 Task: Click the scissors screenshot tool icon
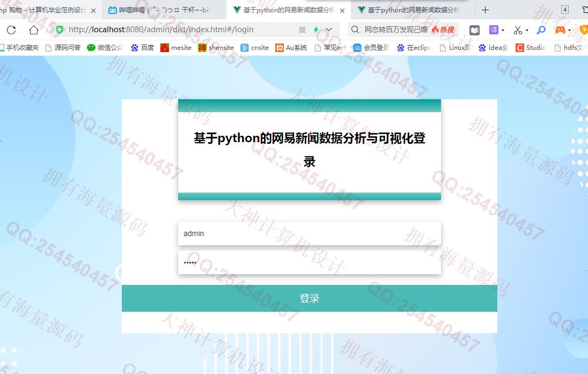click(517, 30)
